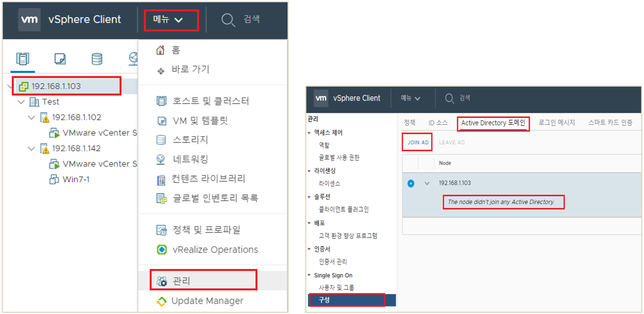Open the 메뉴 dropdown in the left window
644x314 pixels.
point(168,20)
